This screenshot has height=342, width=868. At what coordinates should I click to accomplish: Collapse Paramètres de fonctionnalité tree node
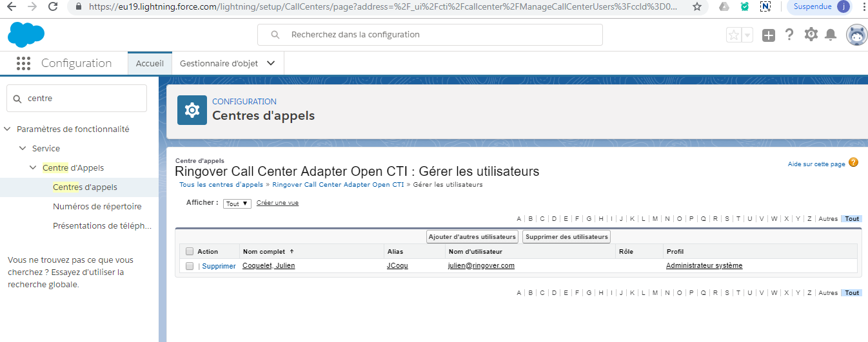[8, 129]
